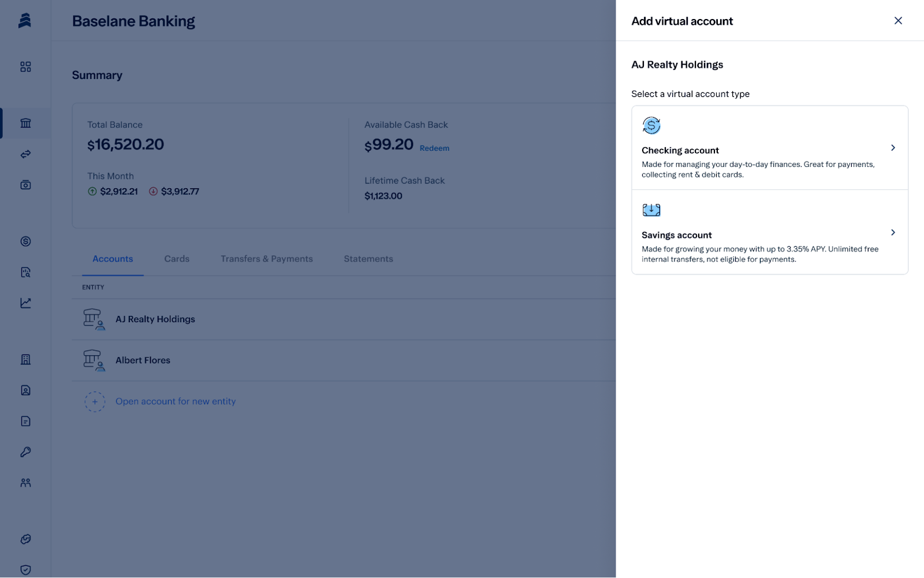Open the line chart analytics icon in the sidebar
Viewport: 924px width, 578px height.
pyautogui.click(x=25, y=303)
